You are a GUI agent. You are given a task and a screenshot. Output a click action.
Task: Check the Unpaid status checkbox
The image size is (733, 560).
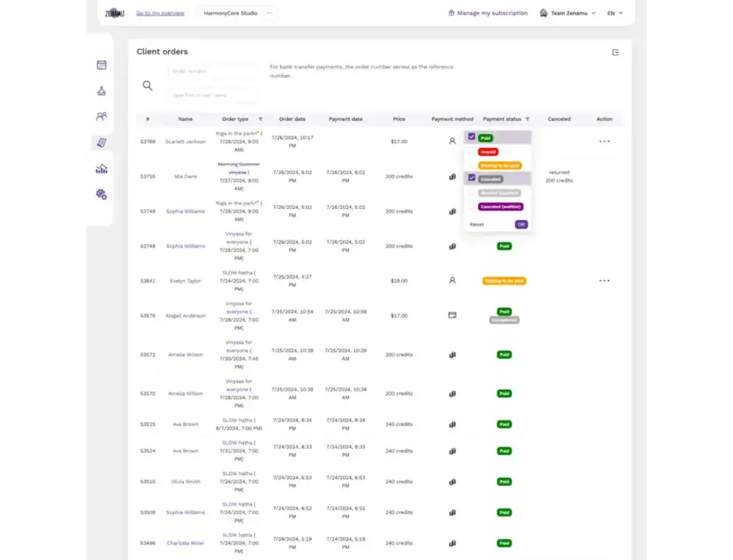coord(472,151)
